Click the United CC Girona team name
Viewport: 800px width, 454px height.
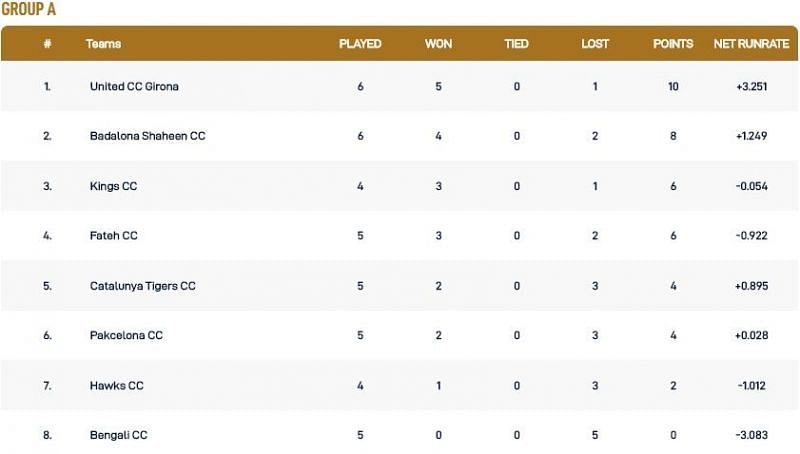134,86
